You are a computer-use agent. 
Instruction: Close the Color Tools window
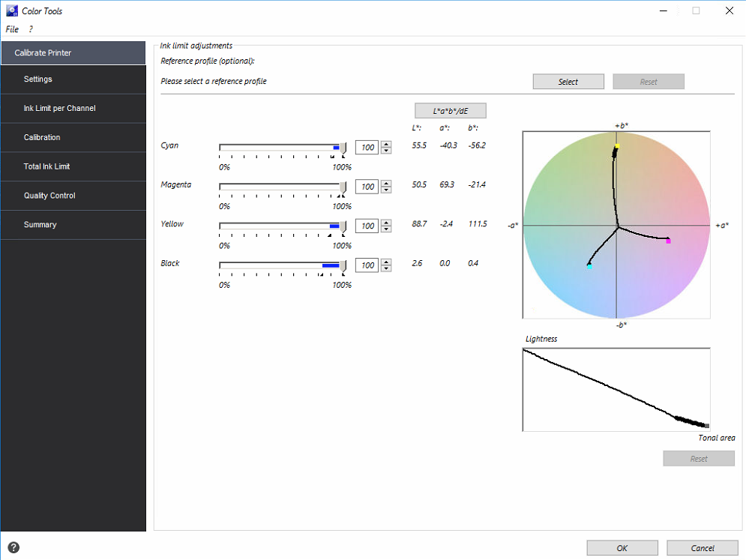(x=730, y=10)
